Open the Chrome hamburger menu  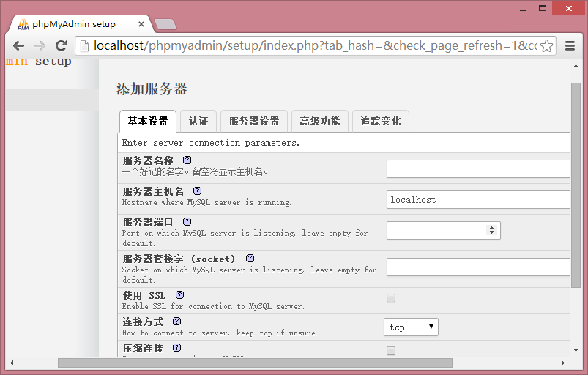[570, 45]
